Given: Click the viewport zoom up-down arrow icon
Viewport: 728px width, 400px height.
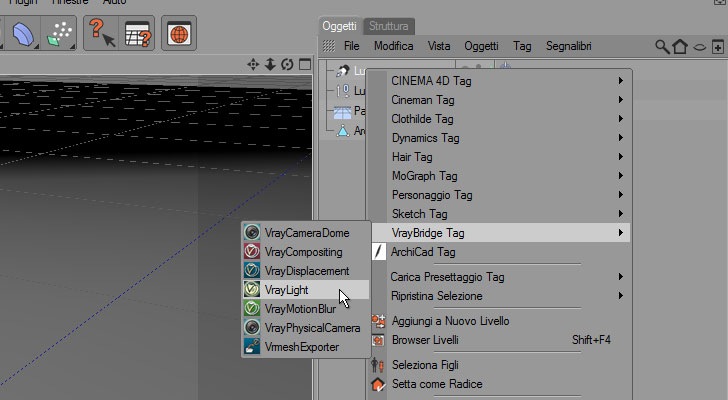Looking at the screenshot, I should (270, 64).
